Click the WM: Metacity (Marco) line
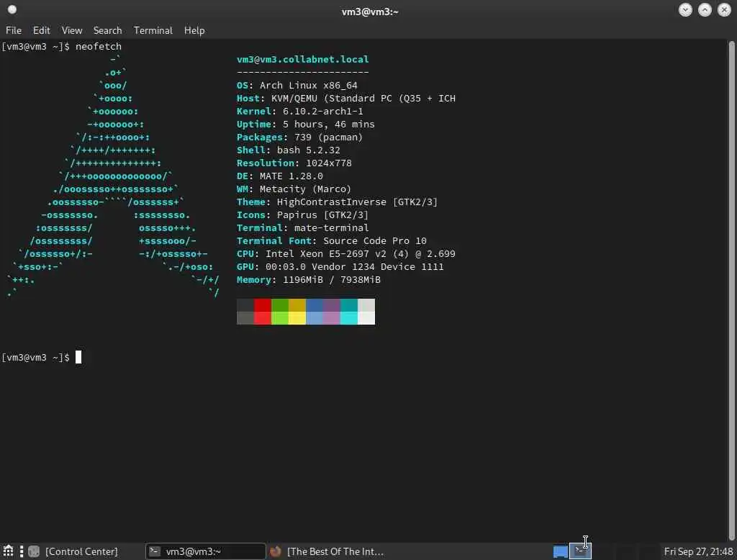 [294, 189]
